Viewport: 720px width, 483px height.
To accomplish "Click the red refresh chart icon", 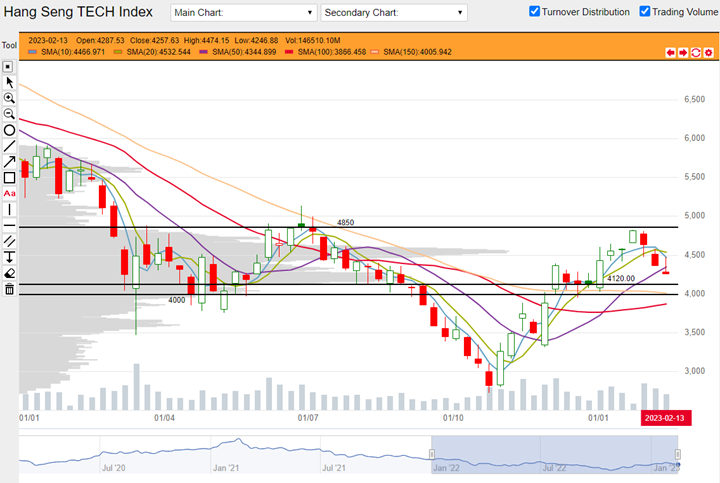I will click(x=696, y=53).
